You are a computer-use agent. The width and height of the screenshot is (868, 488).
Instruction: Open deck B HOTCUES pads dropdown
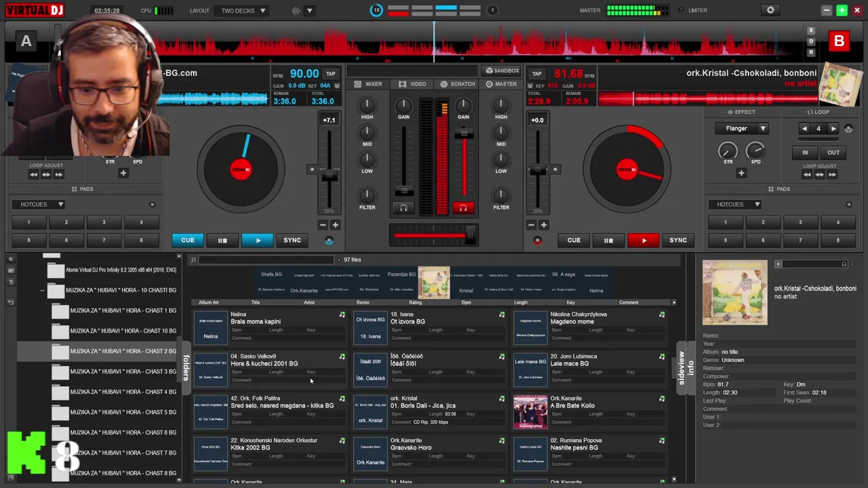(736, 204)
